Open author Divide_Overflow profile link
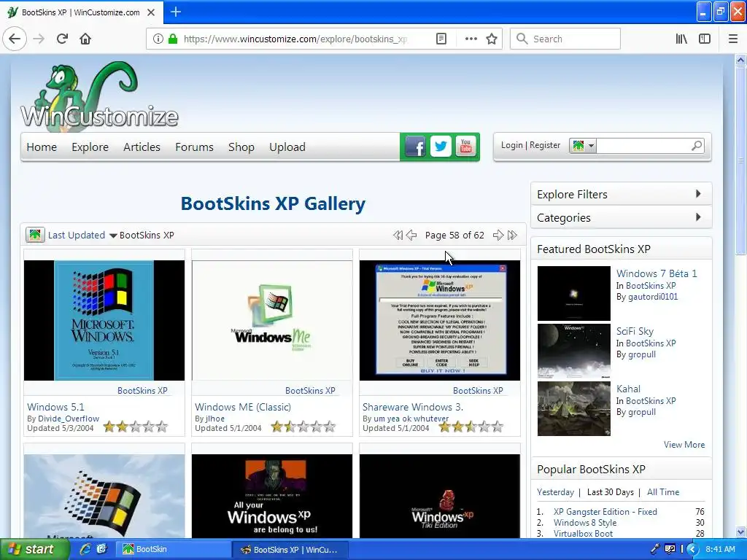Screen dimensions: 747x560 (69, 419)
